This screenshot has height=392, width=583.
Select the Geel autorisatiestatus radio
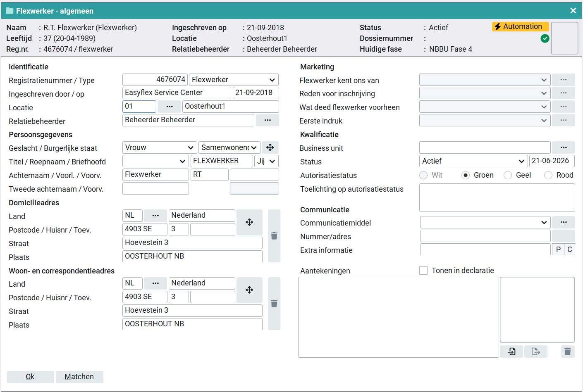click(x=508, y=175)
